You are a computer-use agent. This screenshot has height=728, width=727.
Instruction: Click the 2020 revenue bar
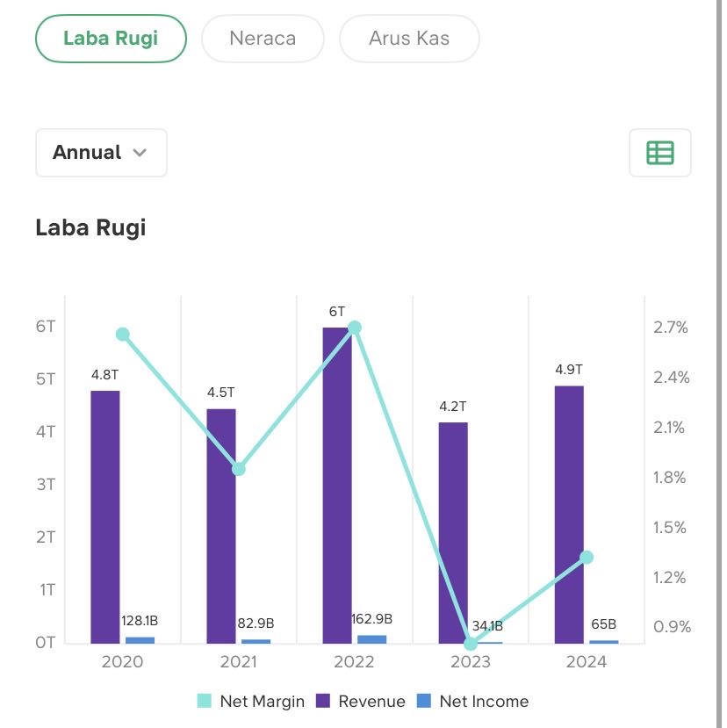tap(105, 516)
